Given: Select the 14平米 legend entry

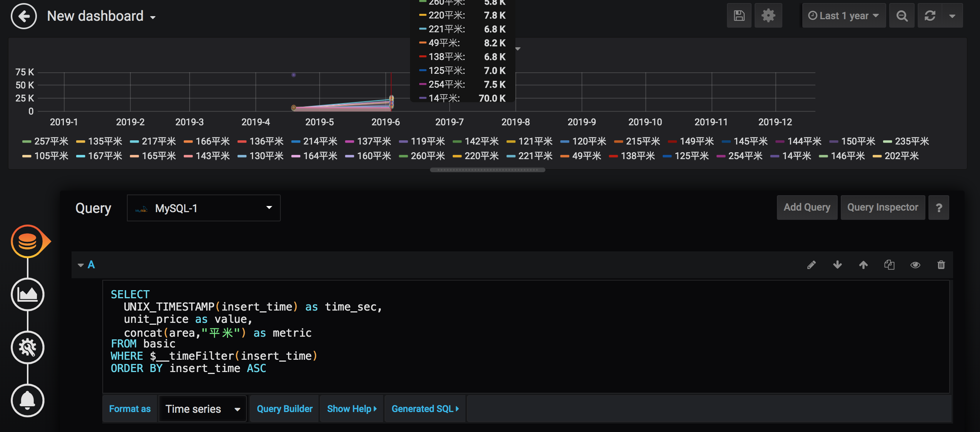Looking at the screenshot, I should 797,156.
